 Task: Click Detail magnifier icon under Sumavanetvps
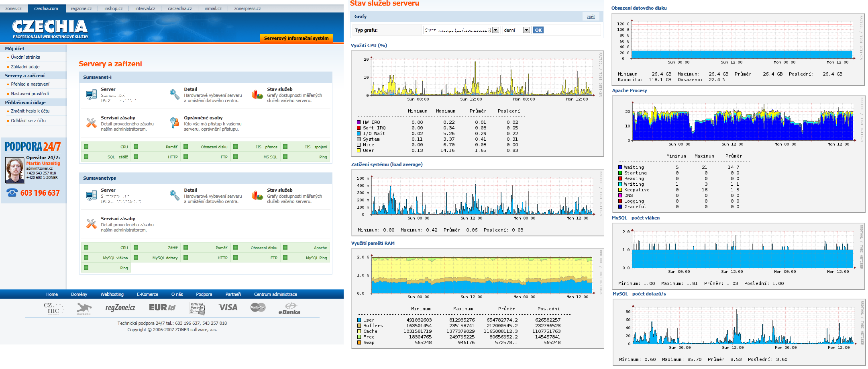[x=175, y=195]
